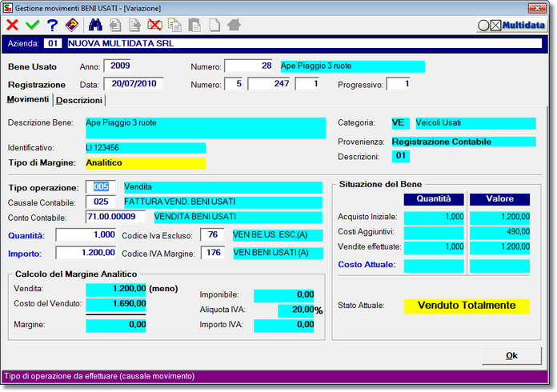Click the Codice IVA Margine field 176

pyautogui.click(x=213, y=253)
